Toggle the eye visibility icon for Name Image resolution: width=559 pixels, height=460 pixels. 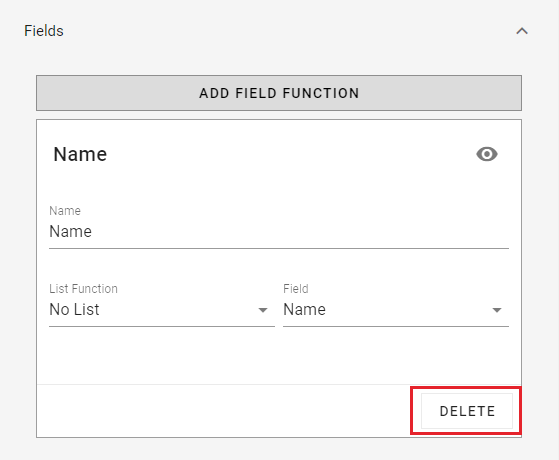pyautogui.click(x=487, y=154)
